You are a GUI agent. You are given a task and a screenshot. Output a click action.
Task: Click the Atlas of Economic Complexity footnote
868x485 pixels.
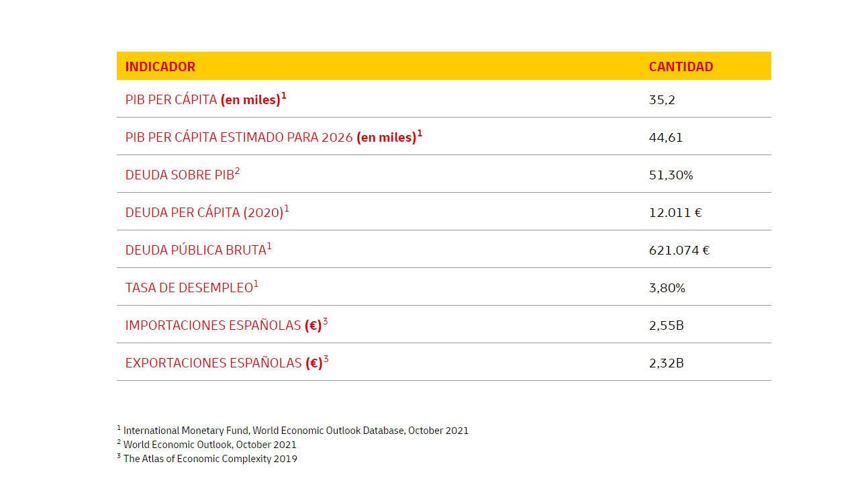(207, 458)
